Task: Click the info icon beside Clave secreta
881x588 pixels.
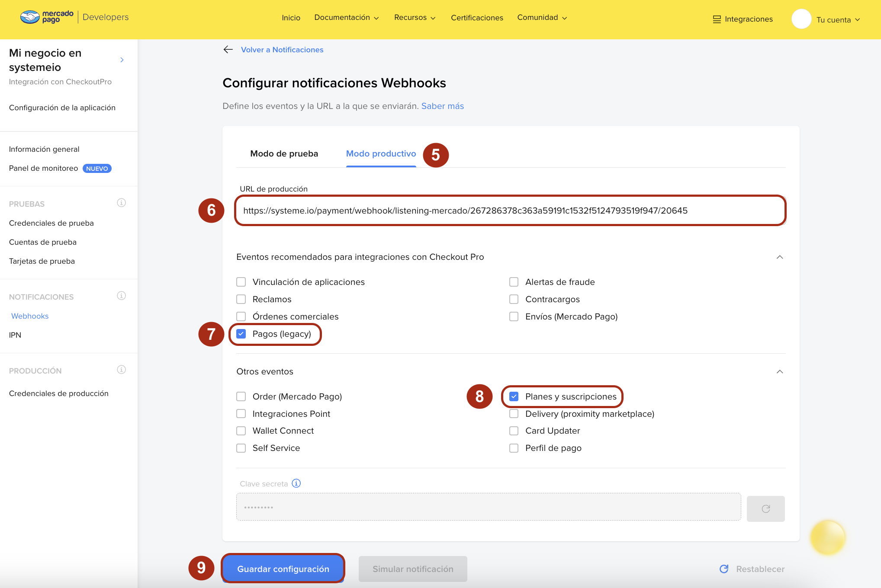Action: [296, 483]
